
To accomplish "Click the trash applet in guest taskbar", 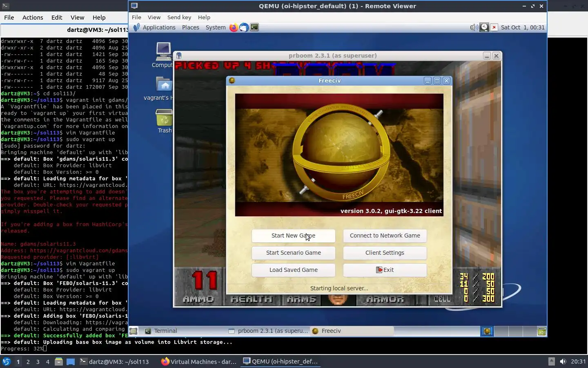I will pyautogui.click(x=542, y=331).
